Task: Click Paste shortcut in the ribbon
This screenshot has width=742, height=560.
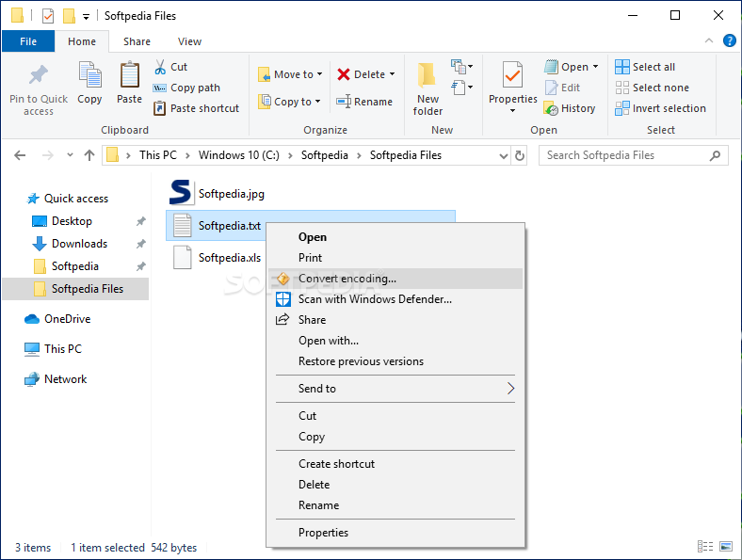Action: pos(197,108)
